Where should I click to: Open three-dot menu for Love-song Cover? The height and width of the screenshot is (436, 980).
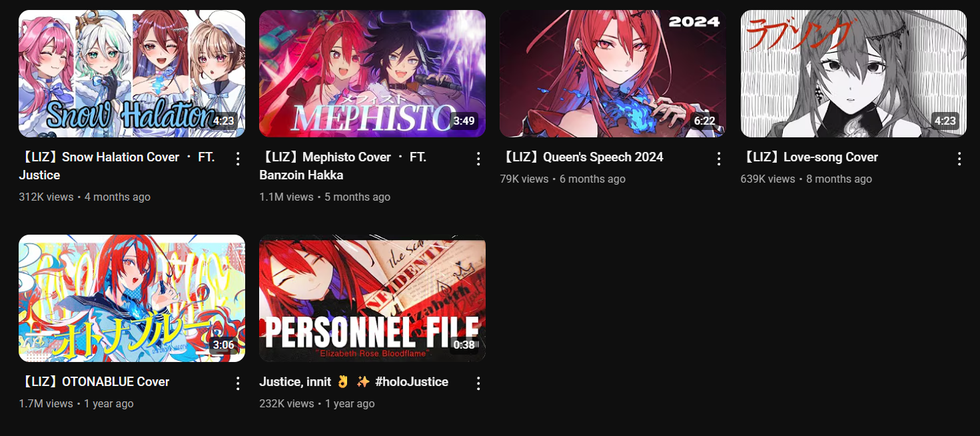coord(959,159)
